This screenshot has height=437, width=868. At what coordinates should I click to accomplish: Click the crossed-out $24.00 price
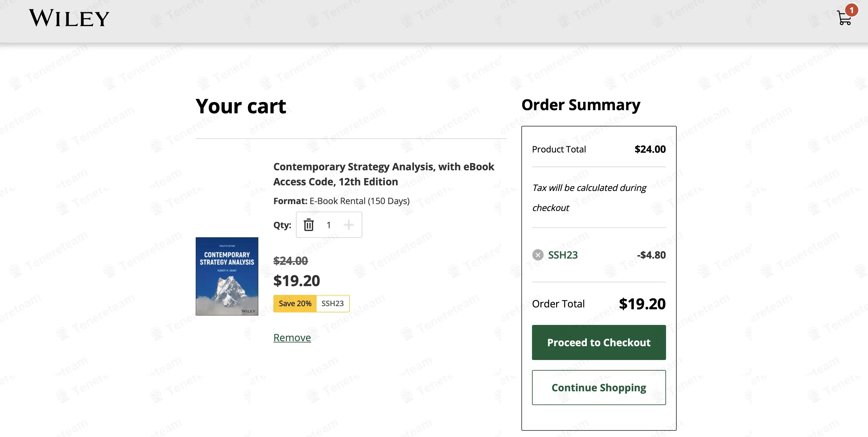click(x=291, y=261)
